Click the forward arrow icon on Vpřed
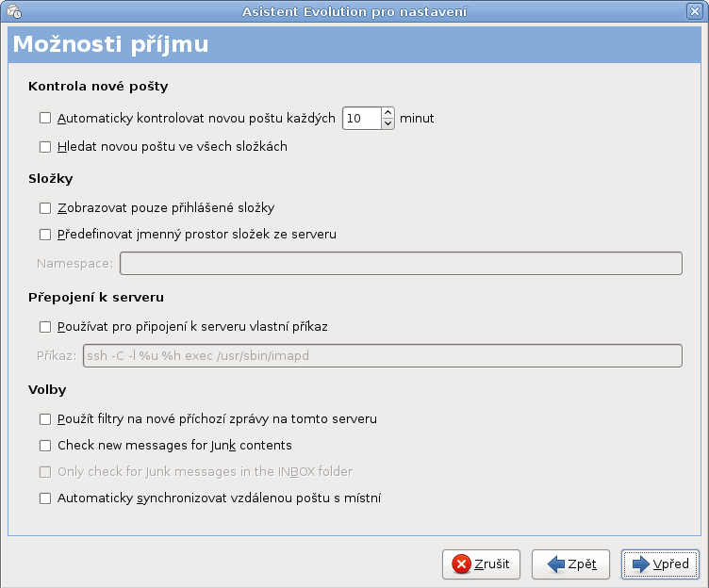 click(641, 564)
